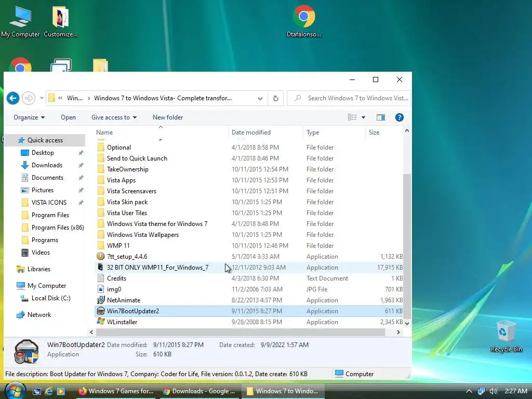Screen dimensions: 532x399
Task: Click the Win7BootUpdater2 file icon
Action: [100, 311]
